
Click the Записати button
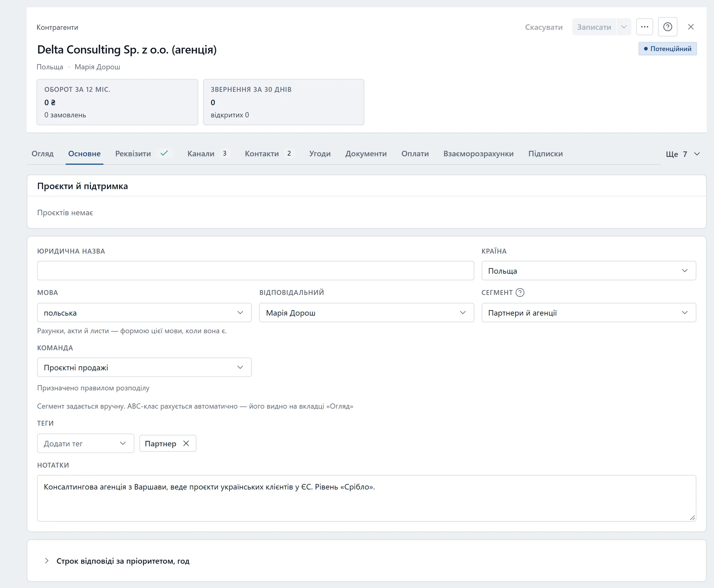(x=594, y=27)
